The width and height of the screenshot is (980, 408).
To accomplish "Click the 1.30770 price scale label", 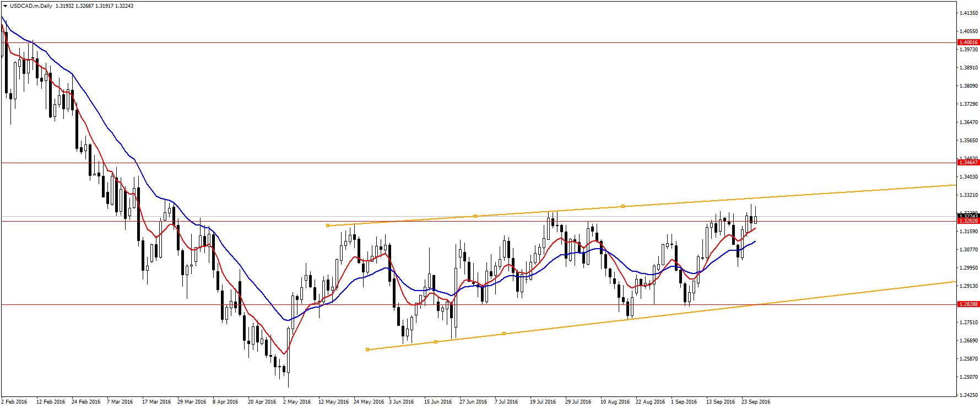I will (969, 250).
